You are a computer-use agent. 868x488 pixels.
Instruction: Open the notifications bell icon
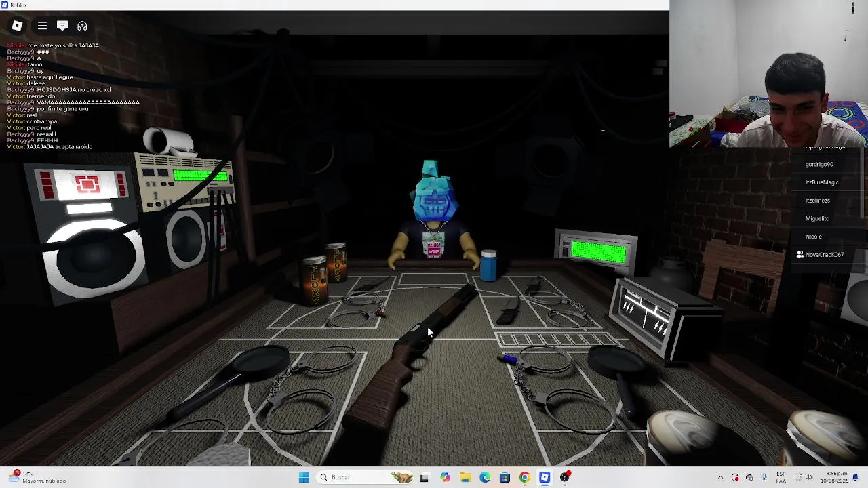(855, 477)
